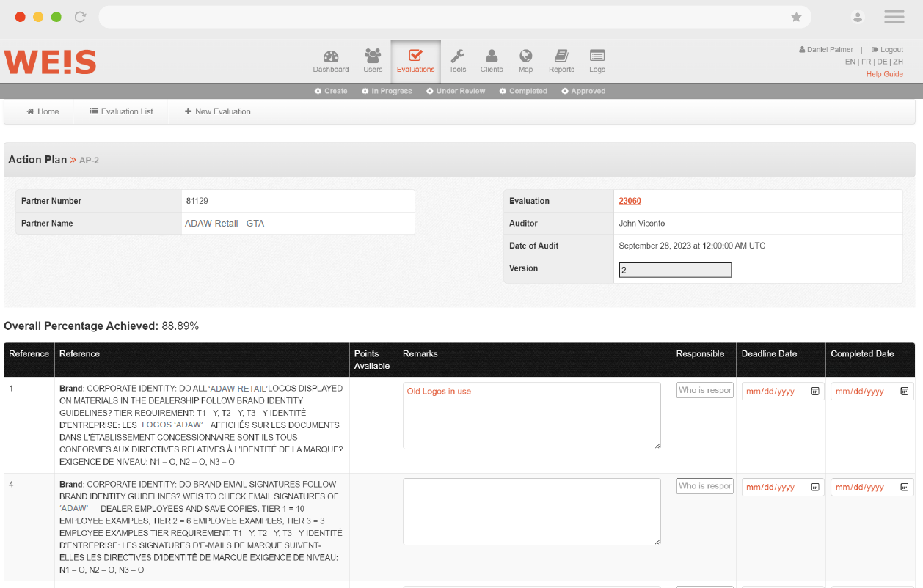This screenshot has height=588, width=923.
Task: Open the Reports book icon
Action: (561, 57)
